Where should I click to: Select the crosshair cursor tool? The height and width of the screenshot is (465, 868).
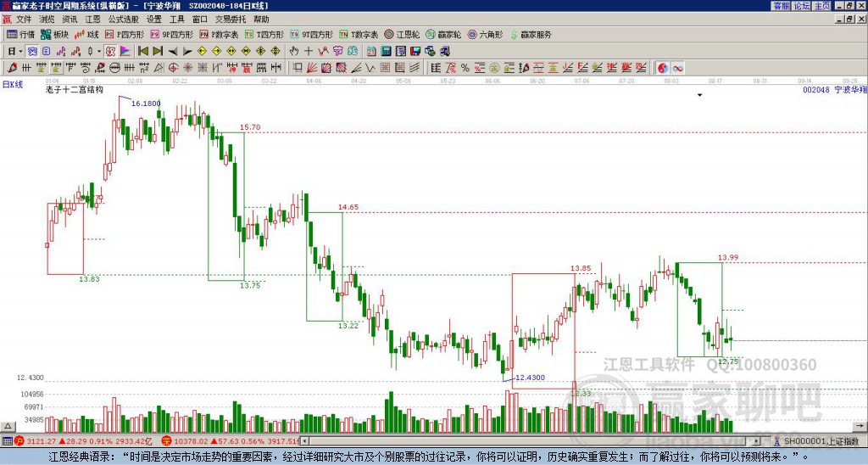click(309, 52)
